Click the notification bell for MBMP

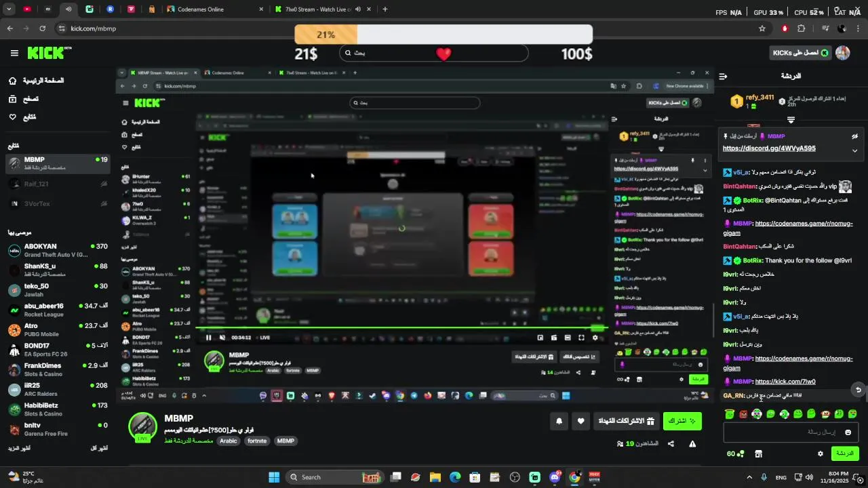559,422
